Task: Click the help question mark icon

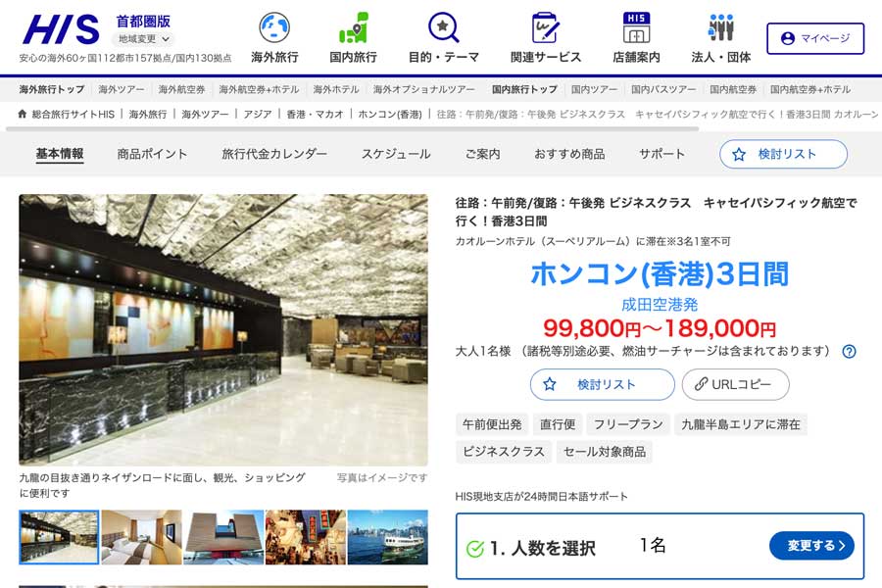Action: coord(849,352)
